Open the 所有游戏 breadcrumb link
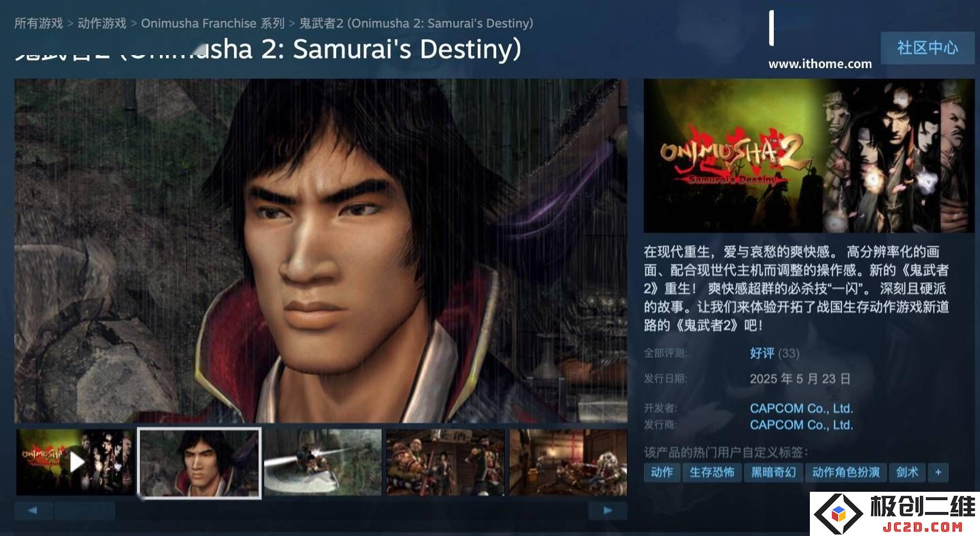 pos(39,23)
